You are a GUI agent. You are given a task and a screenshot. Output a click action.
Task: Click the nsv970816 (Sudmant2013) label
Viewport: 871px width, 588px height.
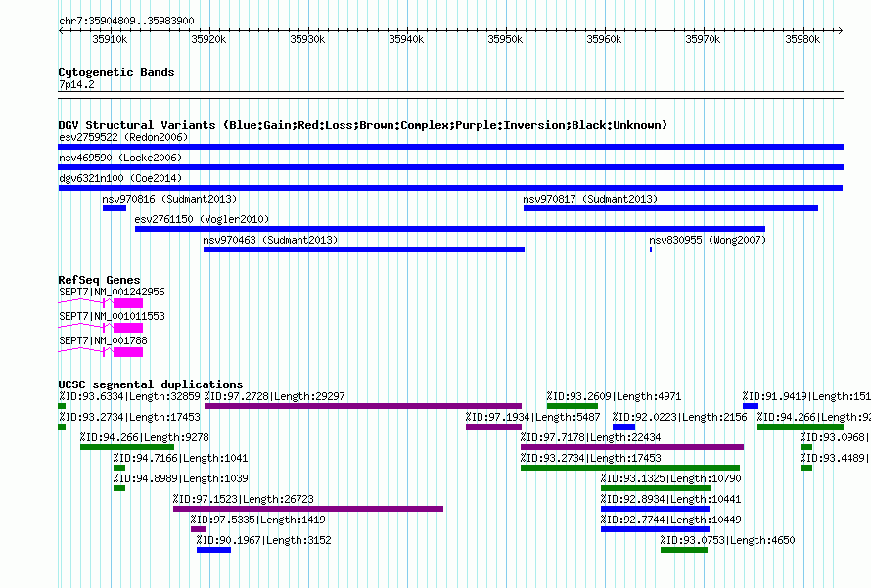pyautogui.click(x=169, y=199)
